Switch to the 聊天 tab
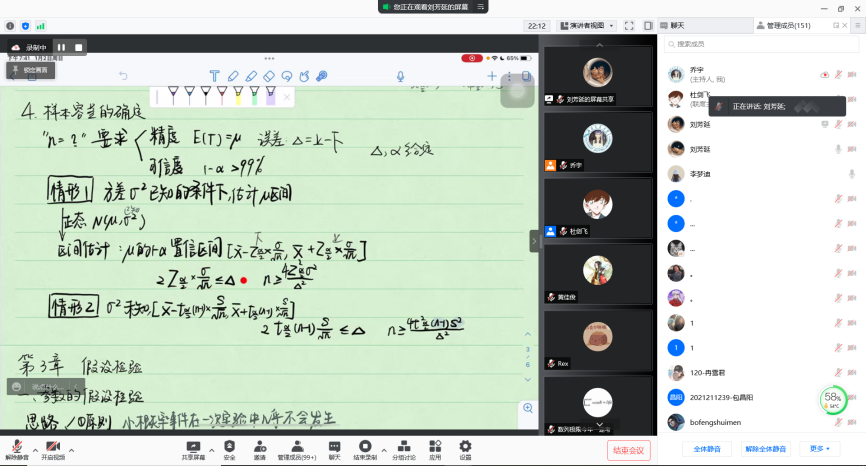This screenshot has width=866, height=466. pos(677,25)
